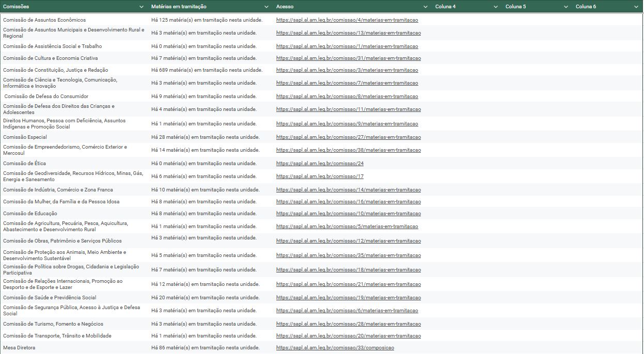Visit the comissao/24 link

pos(320,164)
